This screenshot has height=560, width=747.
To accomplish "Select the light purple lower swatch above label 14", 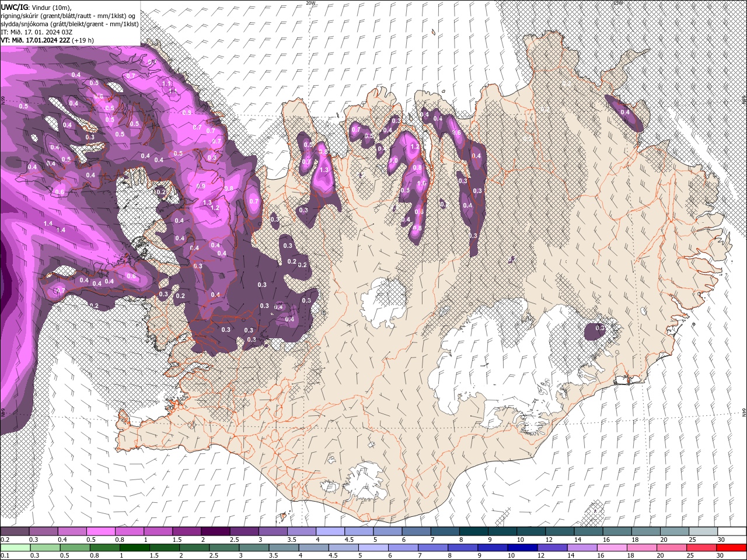I will (x=582, y=547).
